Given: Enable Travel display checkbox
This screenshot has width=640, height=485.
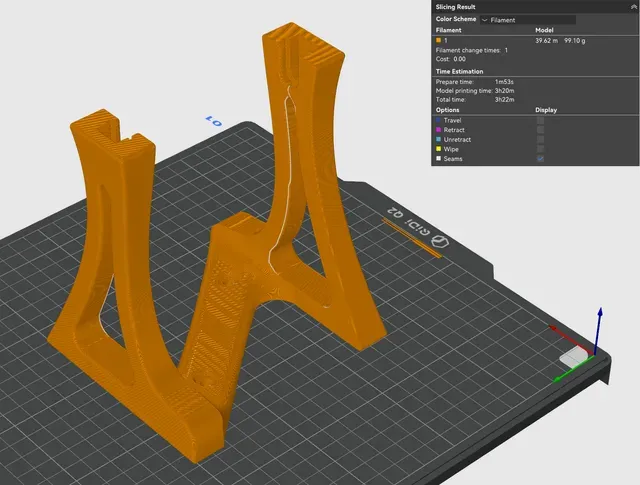Looking at the screenshot, I should tap(540, 120).
